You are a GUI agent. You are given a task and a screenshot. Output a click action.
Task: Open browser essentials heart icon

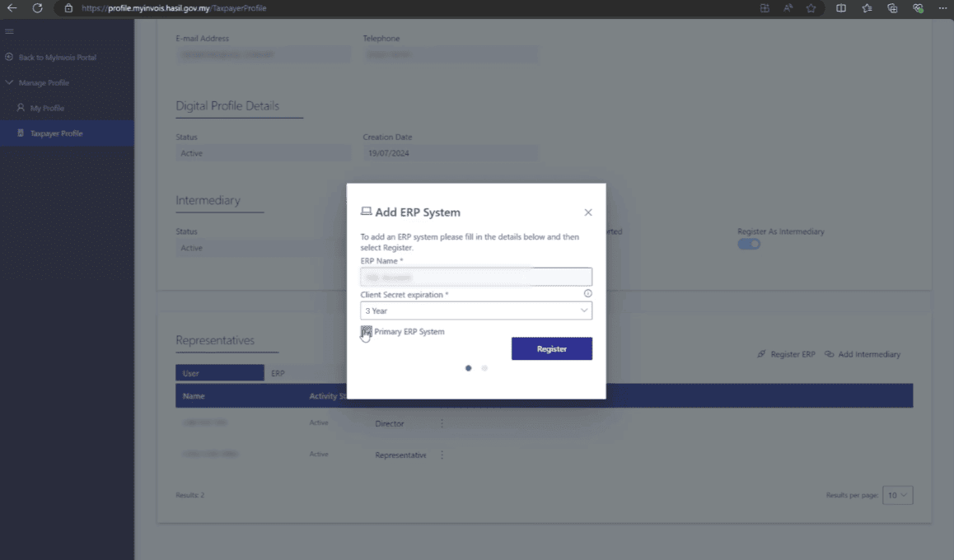click(918, 8)
